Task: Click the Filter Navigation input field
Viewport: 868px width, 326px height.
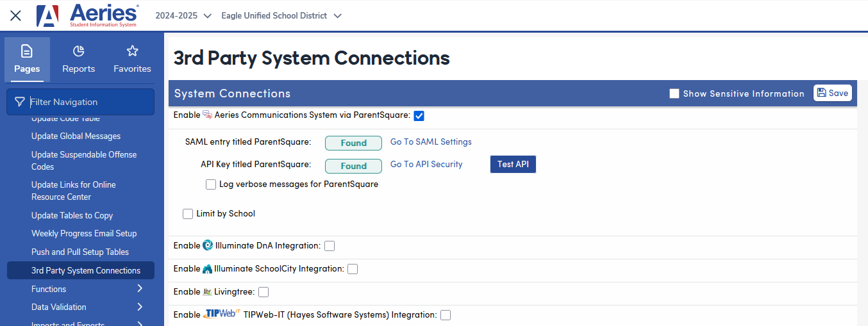Action: coord(80,102)
